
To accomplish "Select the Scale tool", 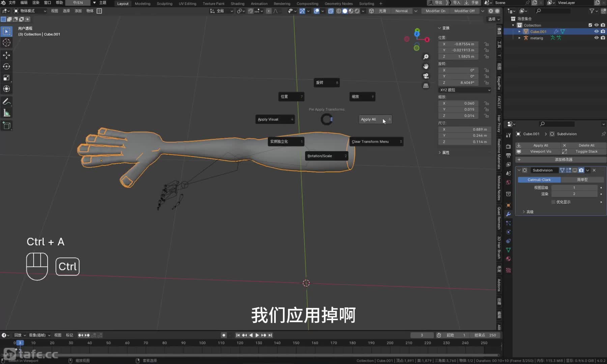I will [6, 78].
